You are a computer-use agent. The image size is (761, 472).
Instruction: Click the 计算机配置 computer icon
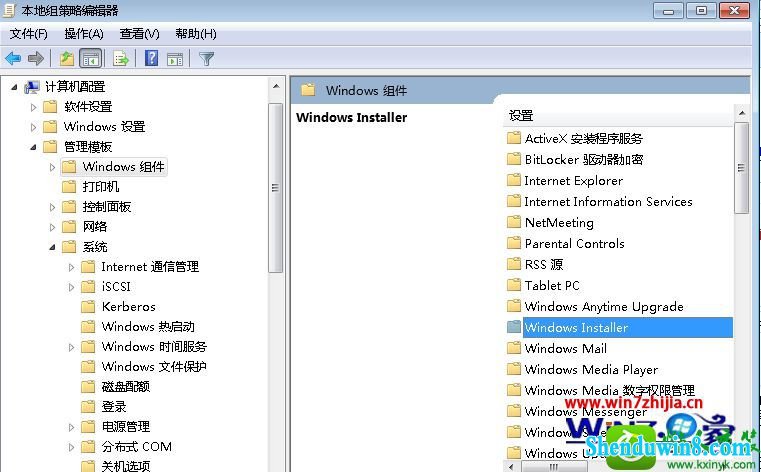click(32, 87)
